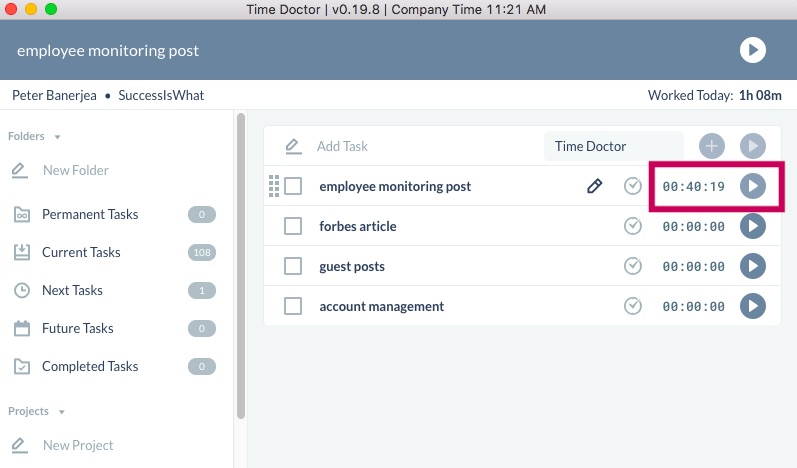
Task: Mark guest posts task complete
Action: click(632, 266)
